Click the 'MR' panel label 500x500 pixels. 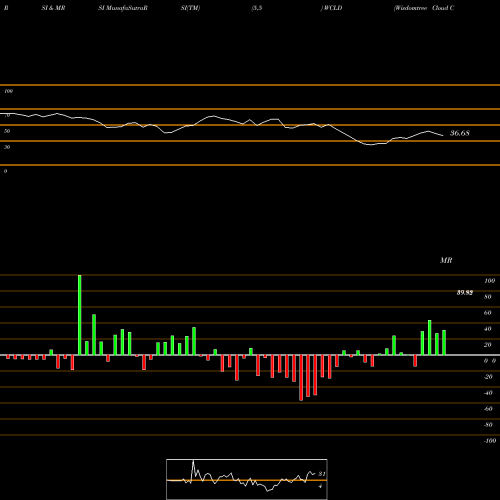tap(446, 260)
